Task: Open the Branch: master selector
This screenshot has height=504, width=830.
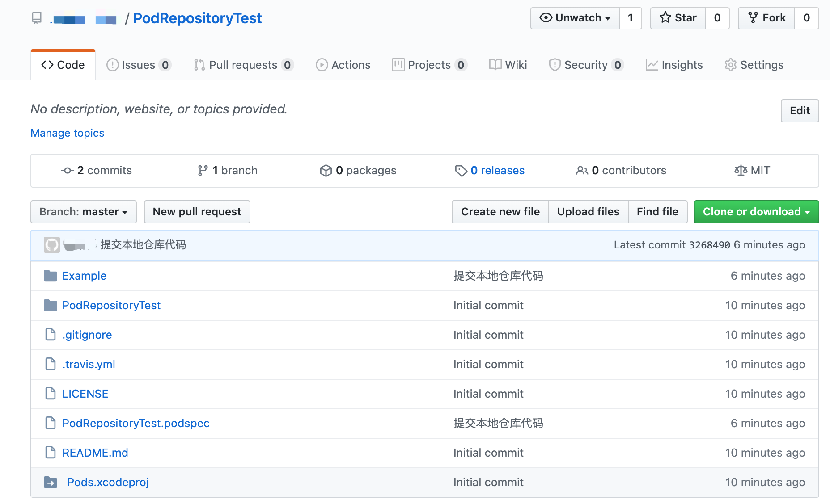Action: (84, 212)
